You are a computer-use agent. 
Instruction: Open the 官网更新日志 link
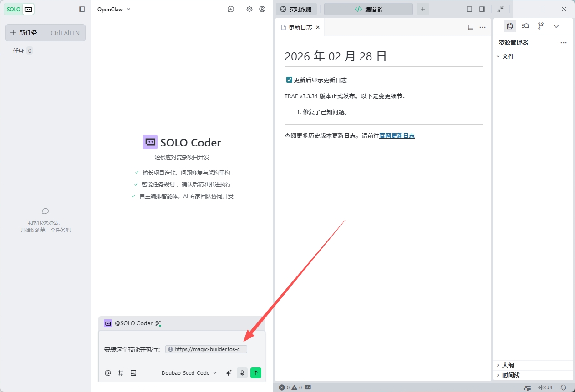click(x=397, y=136)
